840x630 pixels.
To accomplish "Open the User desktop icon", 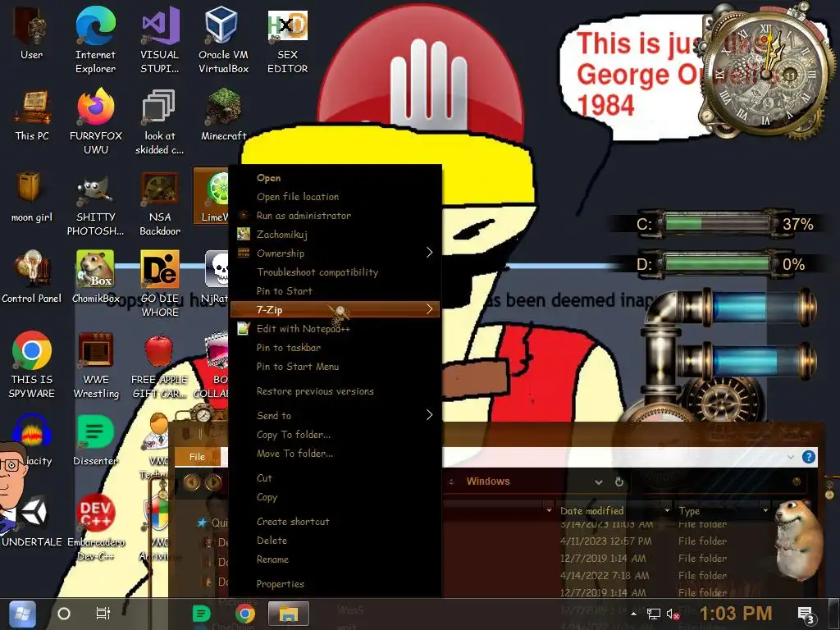I will pos(32,33).
